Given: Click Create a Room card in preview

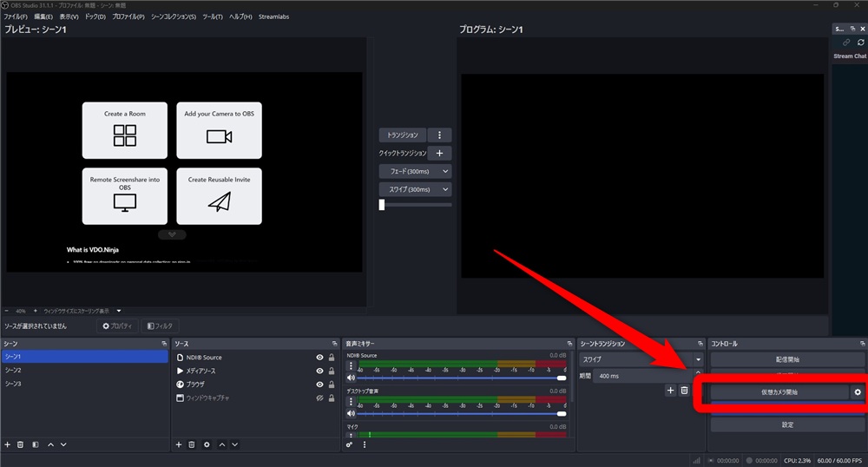Looking at the screenshot, I should click(x=124, y=130).
